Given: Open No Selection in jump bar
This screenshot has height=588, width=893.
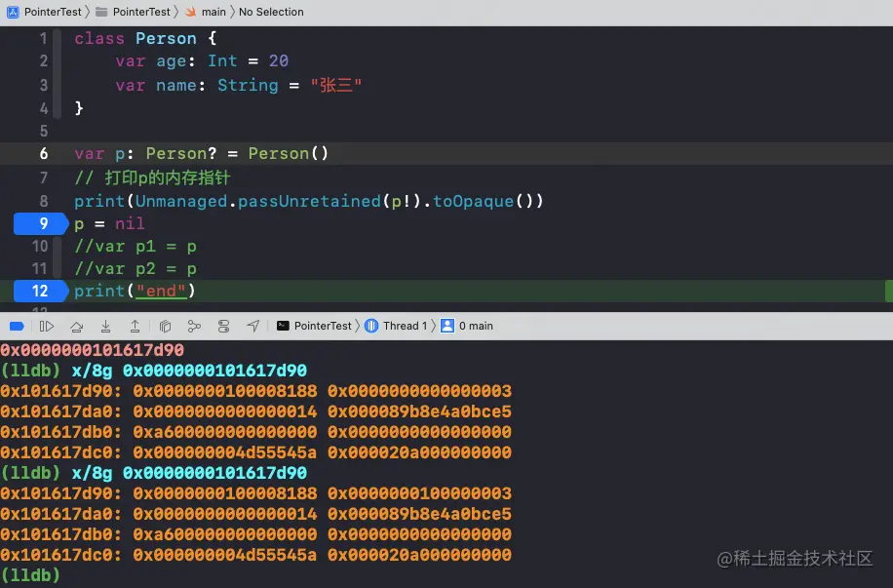Looking at the screenshot, I should tap(271, 12).
